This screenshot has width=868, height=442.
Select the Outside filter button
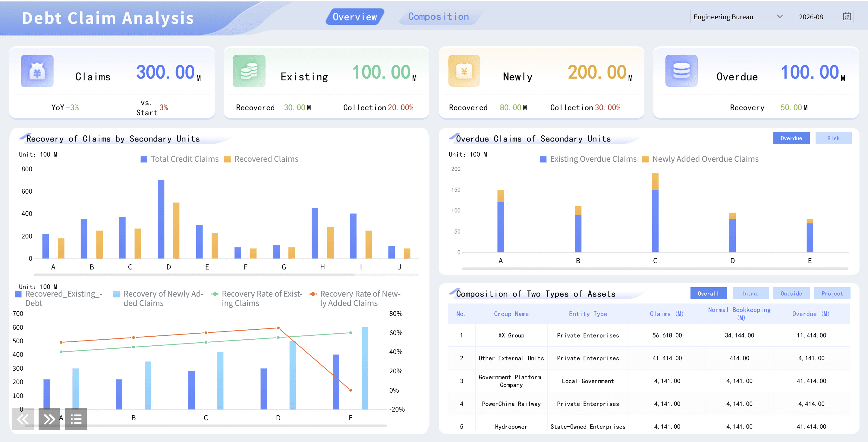tap(791, 293)
